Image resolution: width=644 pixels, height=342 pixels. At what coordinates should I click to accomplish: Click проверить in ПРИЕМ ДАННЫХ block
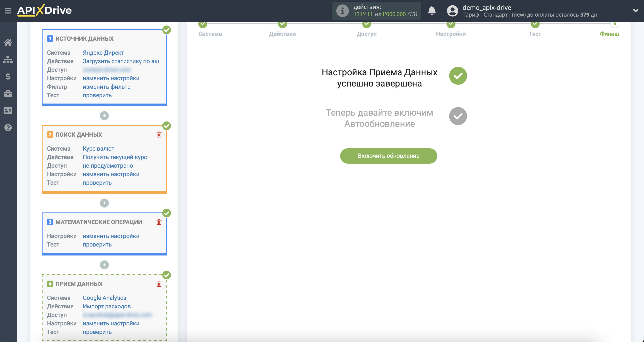[97, 332]
